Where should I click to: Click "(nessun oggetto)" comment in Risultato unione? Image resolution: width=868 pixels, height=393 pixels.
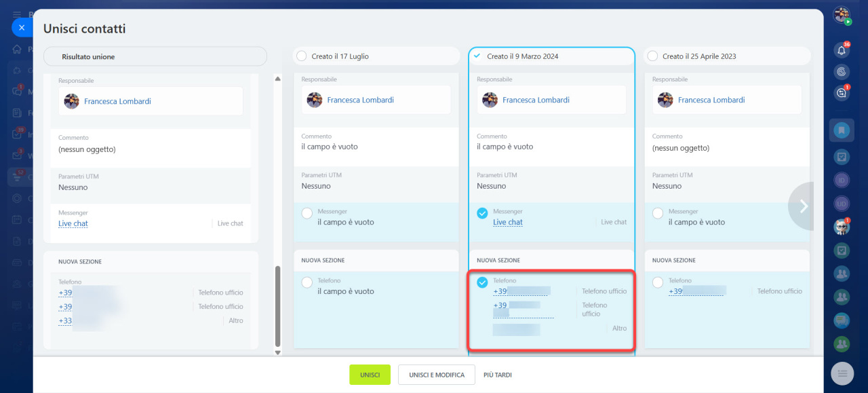click(x=87, y=149)
